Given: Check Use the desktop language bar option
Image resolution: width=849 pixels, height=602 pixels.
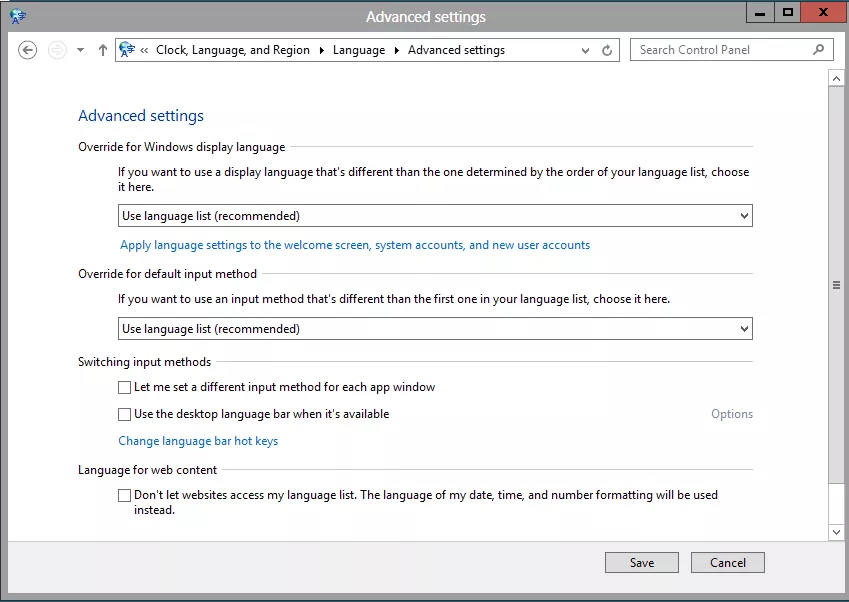Looking at the screenshot, I should tap(125, 414).
